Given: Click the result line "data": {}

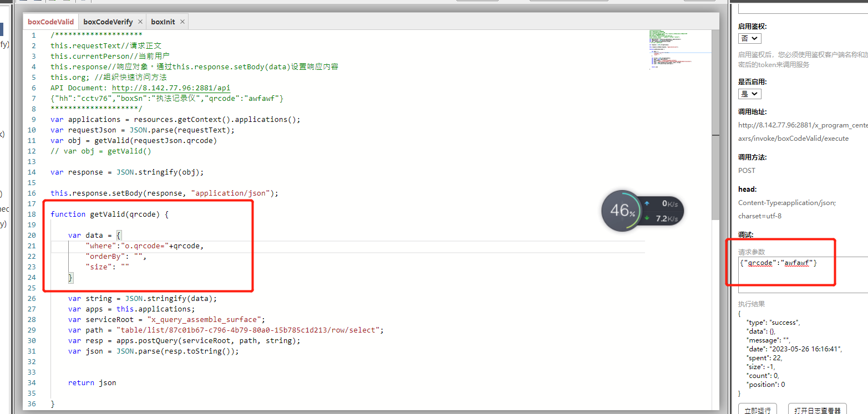Looking at the screenshot, I should (x=761, y=331).
